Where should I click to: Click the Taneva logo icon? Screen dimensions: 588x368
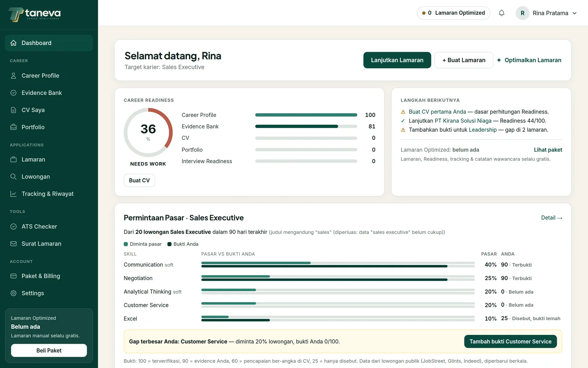click(x=16, y=14)
